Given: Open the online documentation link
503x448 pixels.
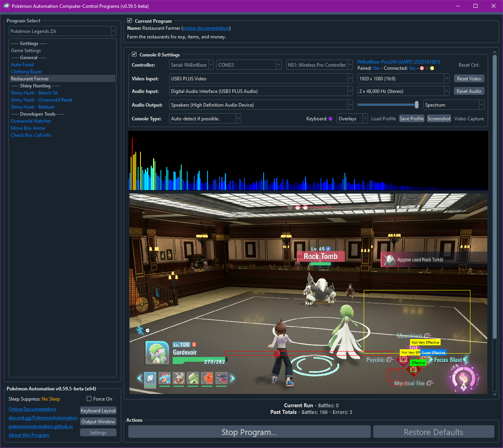Looking at the screenshot, I should point(206,28).
